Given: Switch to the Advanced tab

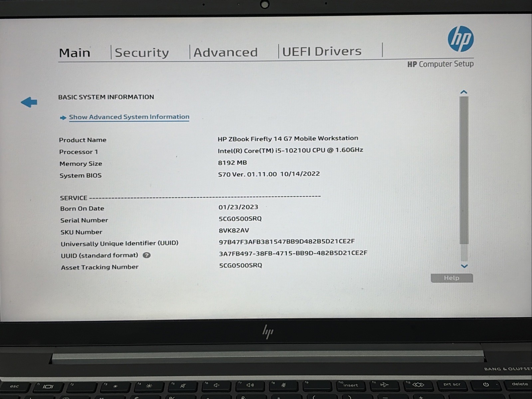Looking at the screenshot, I should [226, 52].
